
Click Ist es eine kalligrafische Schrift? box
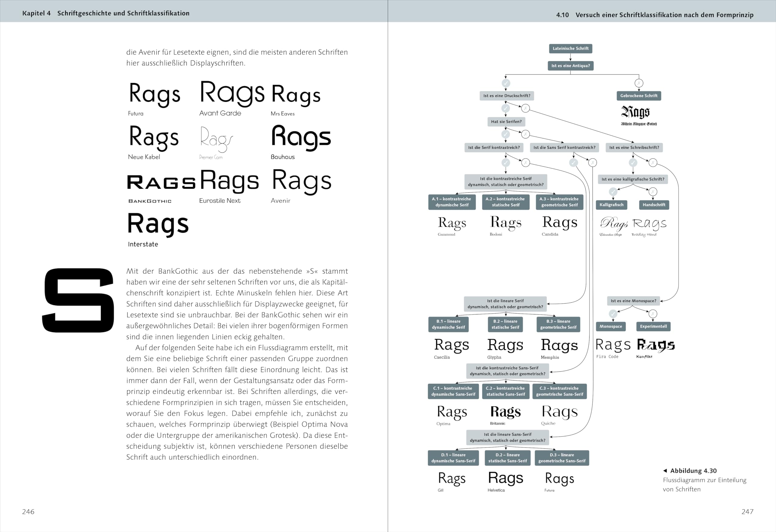[x=633, y=179]
